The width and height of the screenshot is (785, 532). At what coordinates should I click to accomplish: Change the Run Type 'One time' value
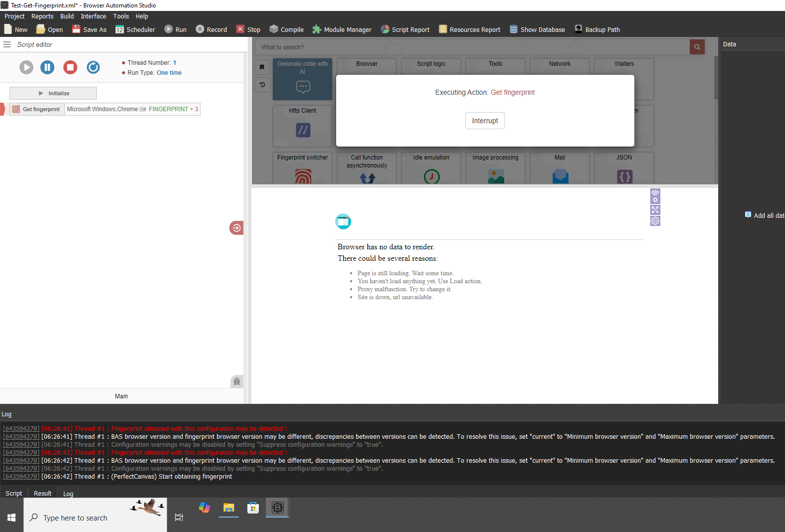coord(169,73)
